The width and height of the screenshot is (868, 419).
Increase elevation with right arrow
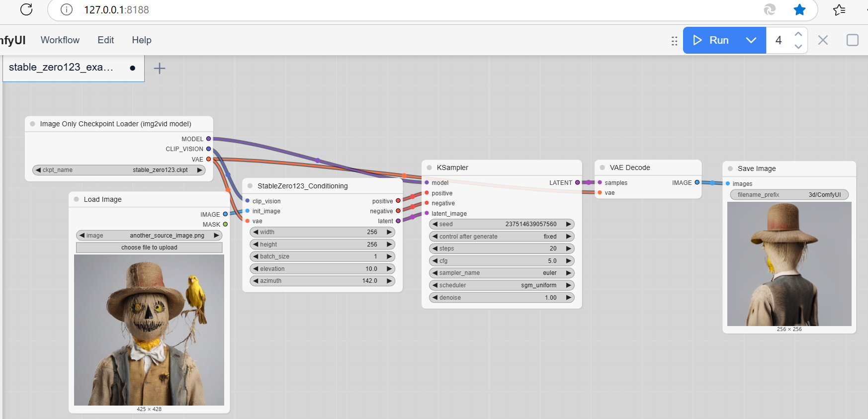click(x=389, y=269)
